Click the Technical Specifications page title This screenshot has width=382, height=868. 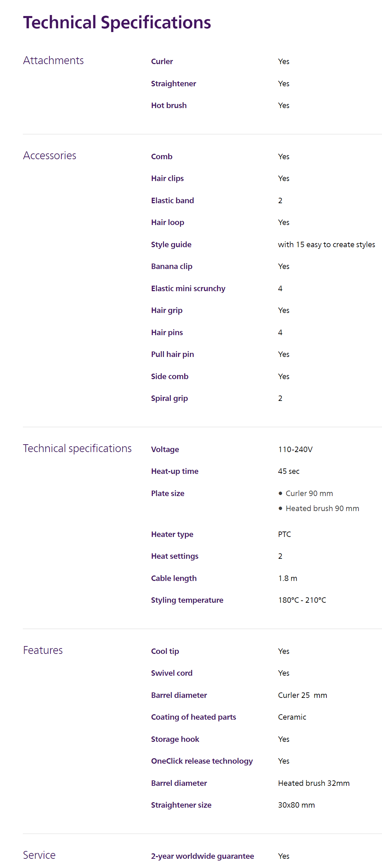(117, 23)
